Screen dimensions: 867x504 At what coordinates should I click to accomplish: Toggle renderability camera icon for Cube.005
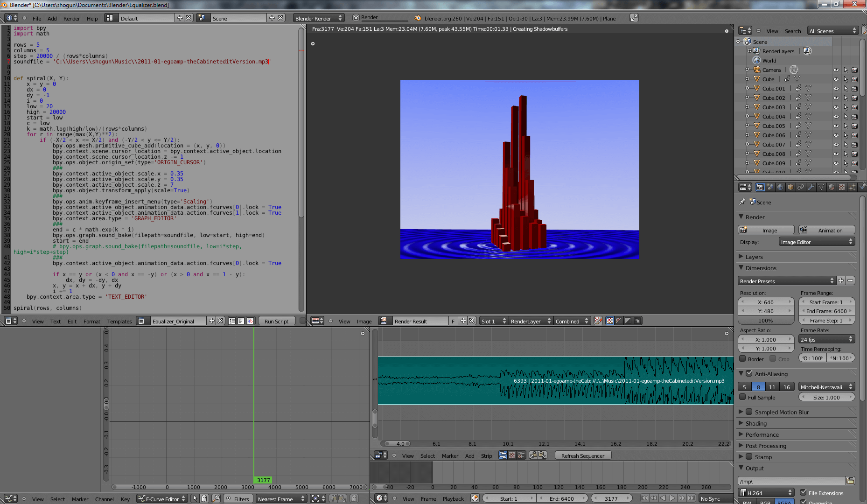[x=855, y=126]
